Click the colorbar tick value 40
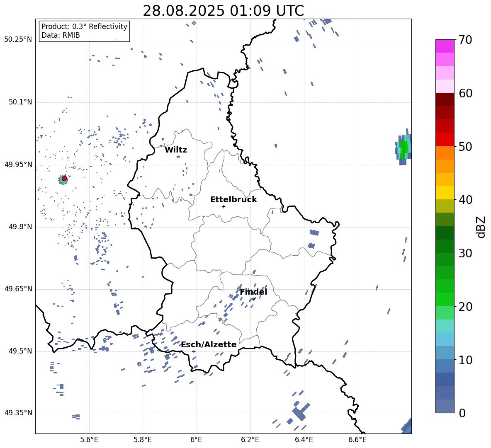This screenshot has width=491, height=448. (465, 200)
